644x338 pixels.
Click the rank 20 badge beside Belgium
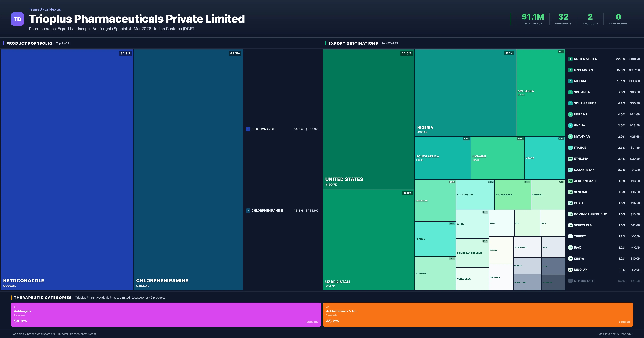pos(570,270)
